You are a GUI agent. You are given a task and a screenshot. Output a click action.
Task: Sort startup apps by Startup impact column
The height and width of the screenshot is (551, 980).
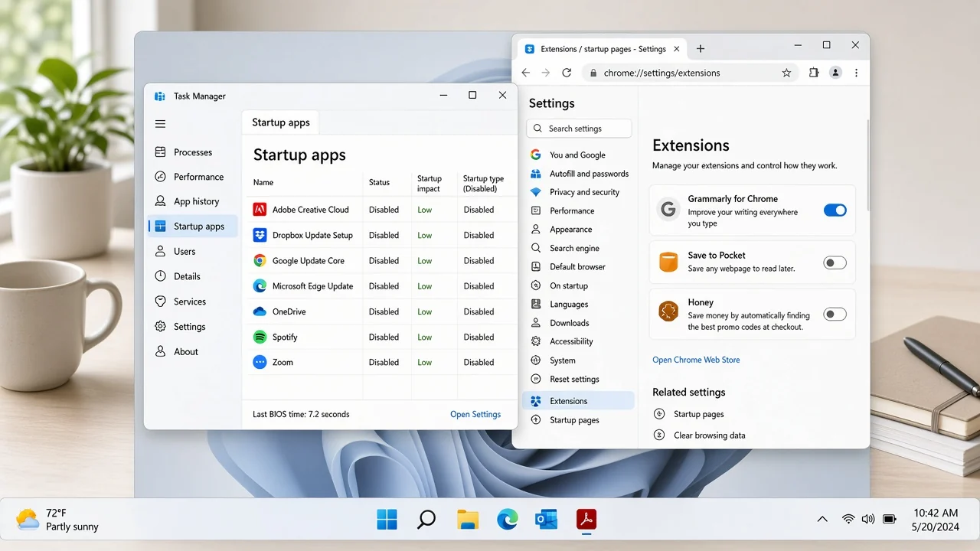[429, 184]
